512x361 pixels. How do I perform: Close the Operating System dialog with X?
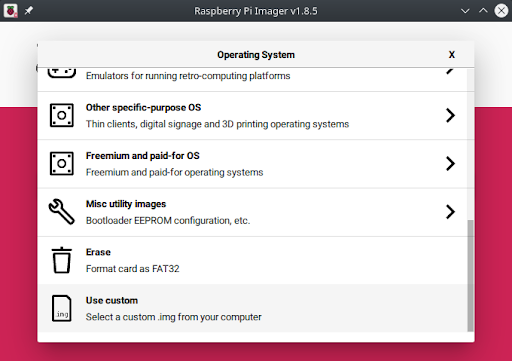click(452, 55)
